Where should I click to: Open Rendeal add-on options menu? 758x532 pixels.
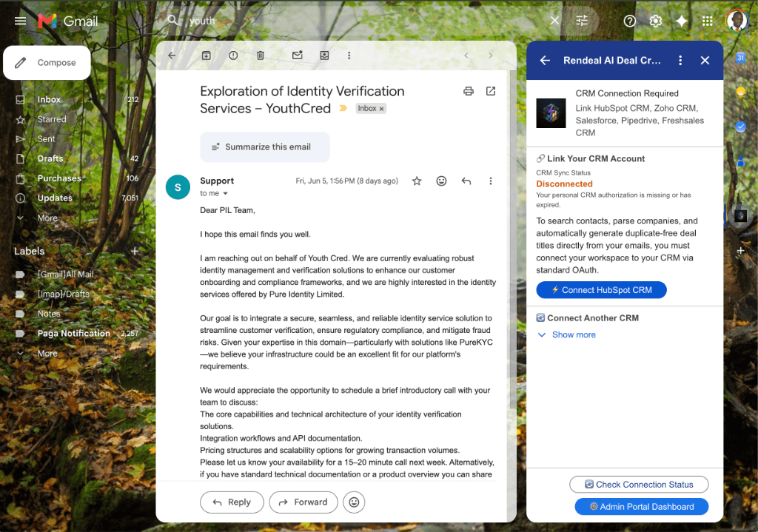(x=680, y=61)
